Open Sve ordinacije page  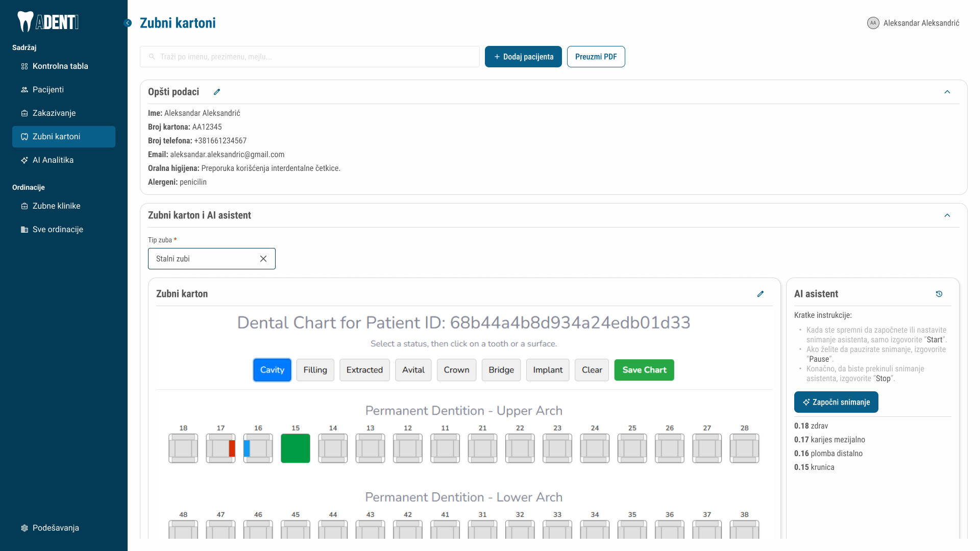tap(64, 230)
